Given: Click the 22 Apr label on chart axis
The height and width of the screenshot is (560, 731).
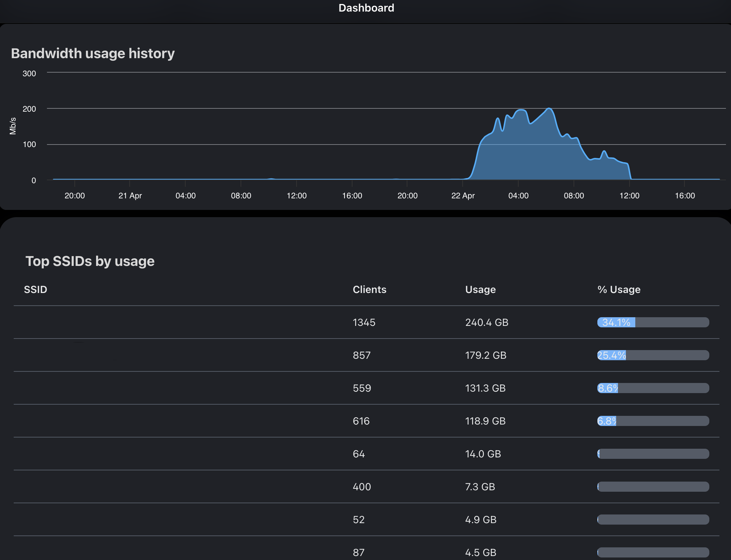Looking at the screenshot, I should (x=463, y=195).
